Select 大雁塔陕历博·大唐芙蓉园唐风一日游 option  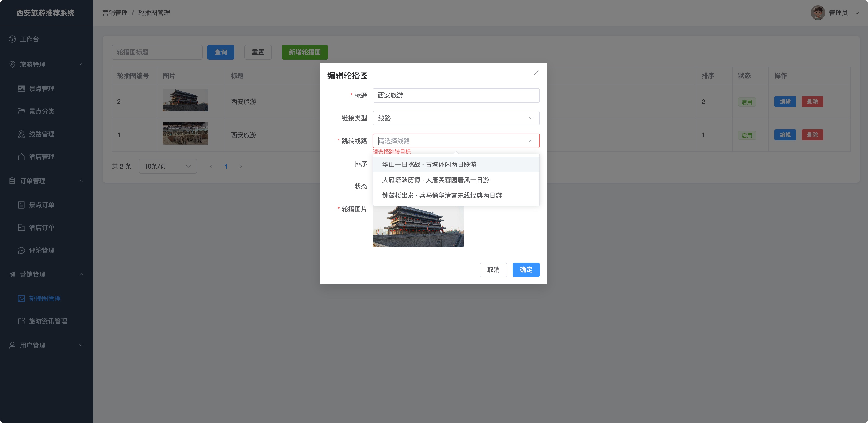click(x=456, y=180)
